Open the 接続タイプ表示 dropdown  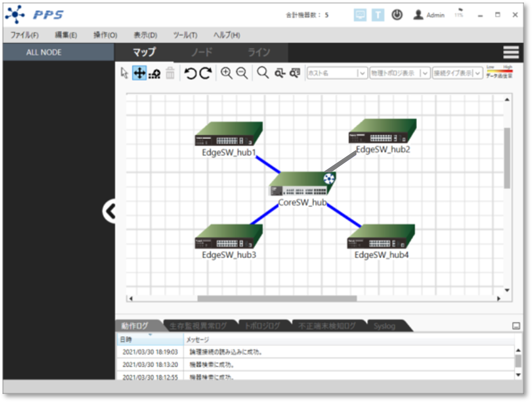(x=457, y=73)
